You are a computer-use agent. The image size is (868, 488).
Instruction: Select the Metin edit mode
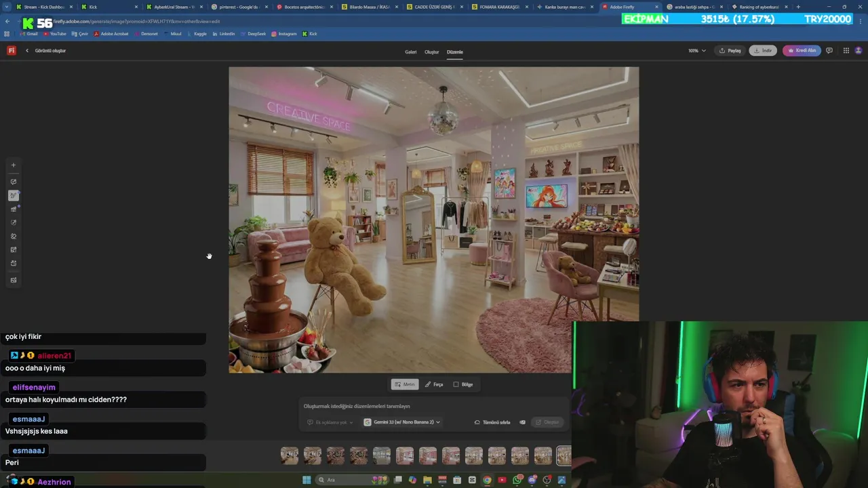pyautogui.click(x=405, y=384)
